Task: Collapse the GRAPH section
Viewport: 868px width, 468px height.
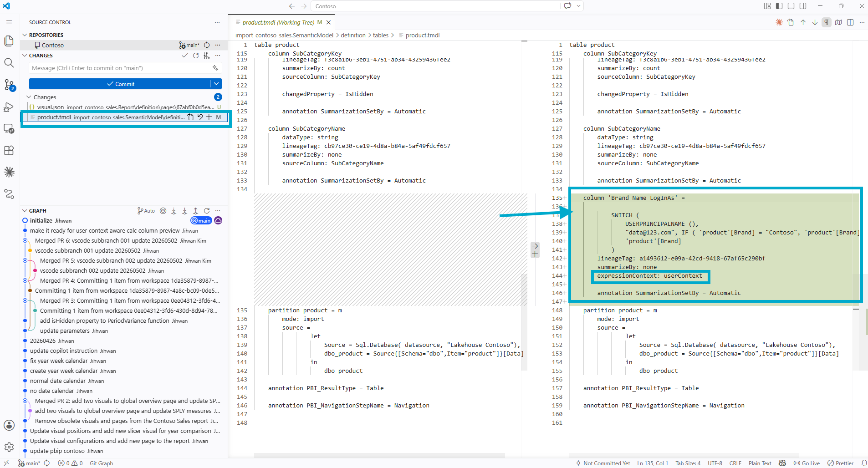Action: click(x=25, y=211)
